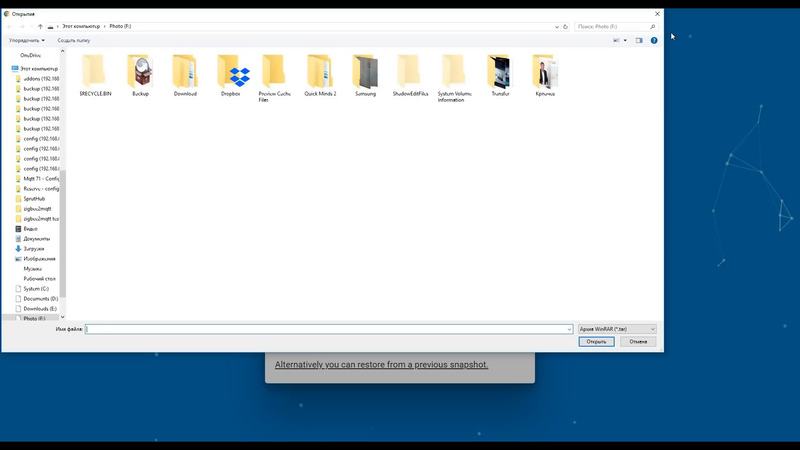
Task: Open the Download folder
Action: [185, 74]
